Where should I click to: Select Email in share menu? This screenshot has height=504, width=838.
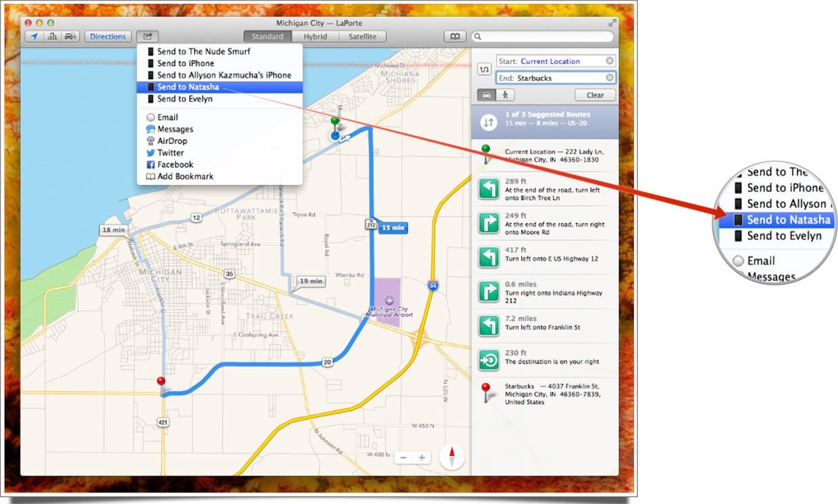(220, 118)
